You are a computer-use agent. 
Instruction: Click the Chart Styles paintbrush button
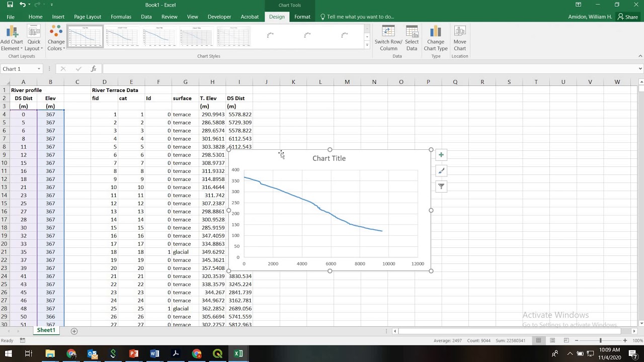(x=441, y=171)
